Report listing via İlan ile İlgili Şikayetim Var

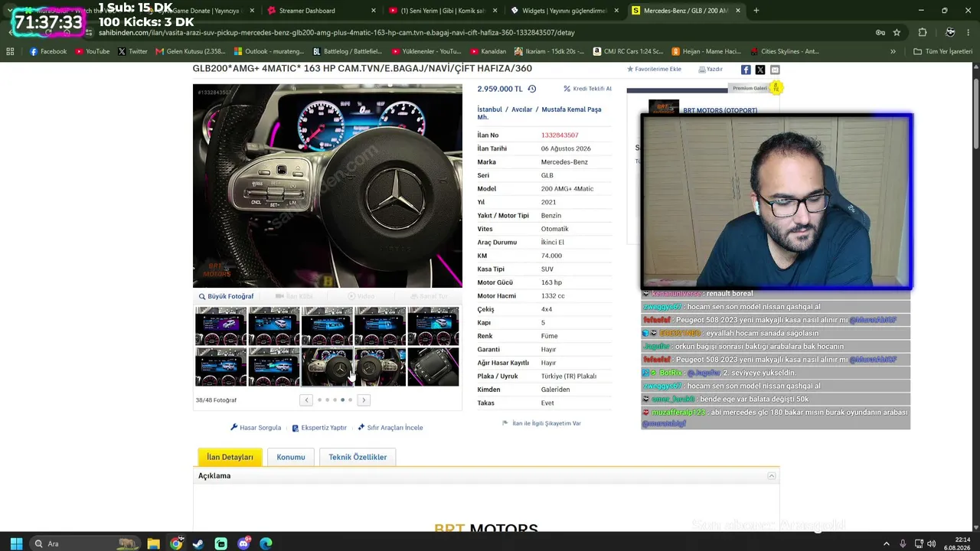541,423
